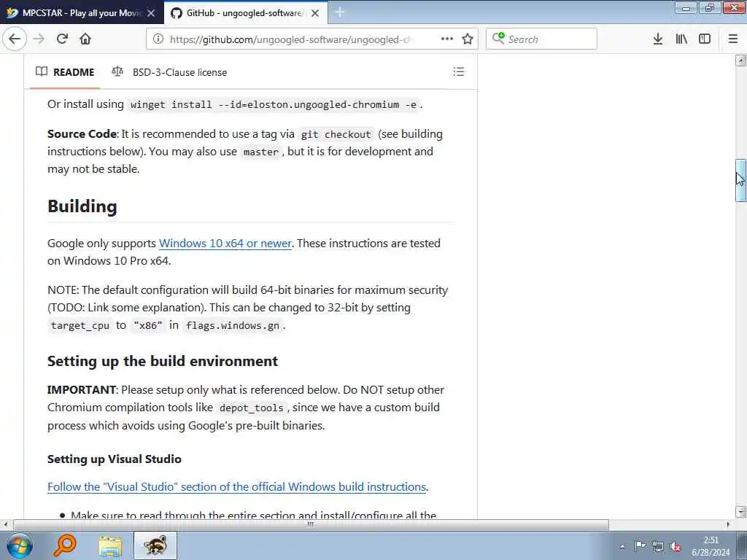Select the raccoon browser taskbar icon
The image size is (747, 560).
pos(155,545)
